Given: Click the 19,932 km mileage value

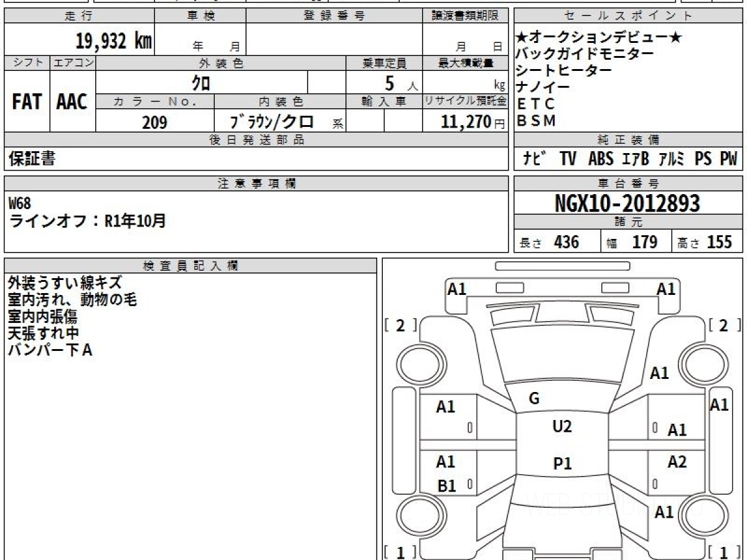Looking at the screenshot, I should [x=114, y=41].
